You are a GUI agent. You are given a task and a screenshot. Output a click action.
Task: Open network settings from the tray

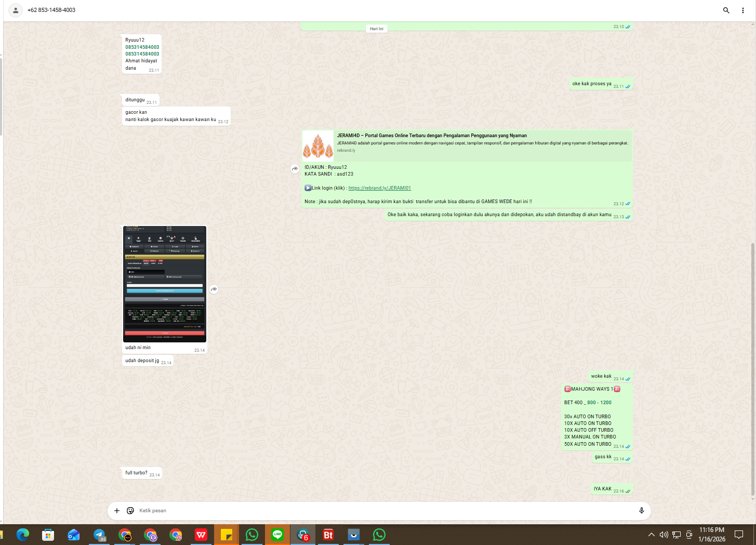[x=677, y=535]
